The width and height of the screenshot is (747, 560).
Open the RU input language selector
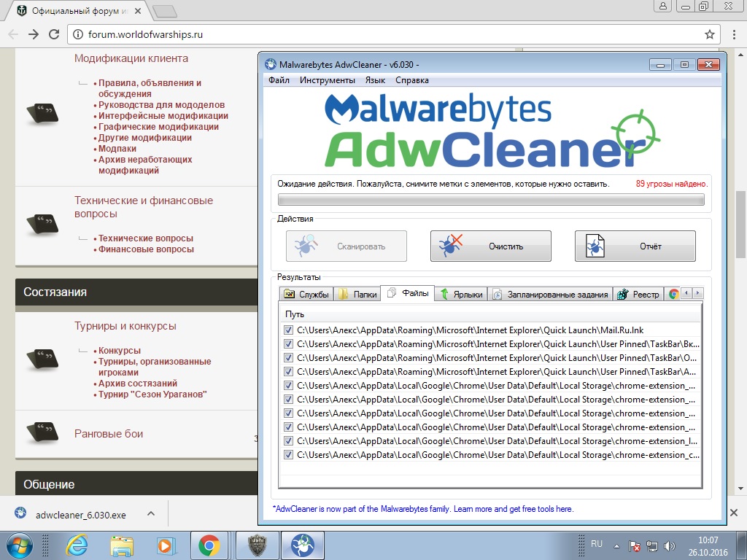[597, 544]
